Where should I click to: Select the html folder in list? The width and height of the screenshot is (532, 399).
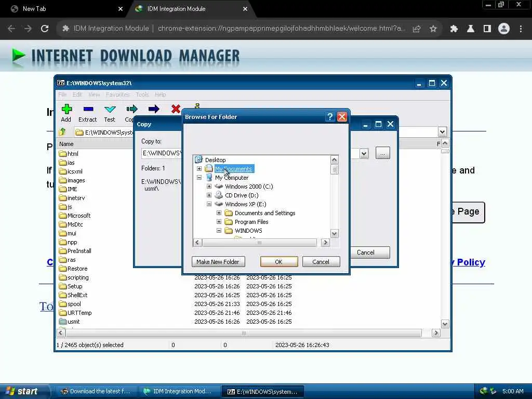69,154
